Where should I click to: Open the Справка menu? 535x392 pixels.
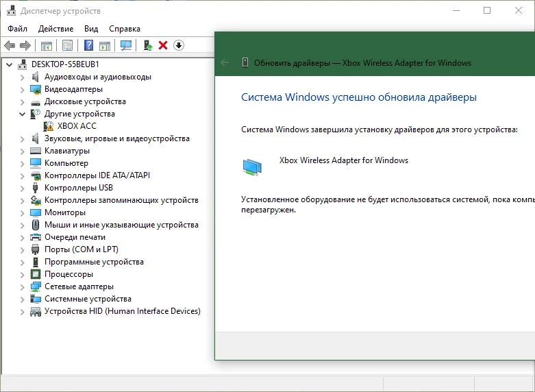click(125, 29)
